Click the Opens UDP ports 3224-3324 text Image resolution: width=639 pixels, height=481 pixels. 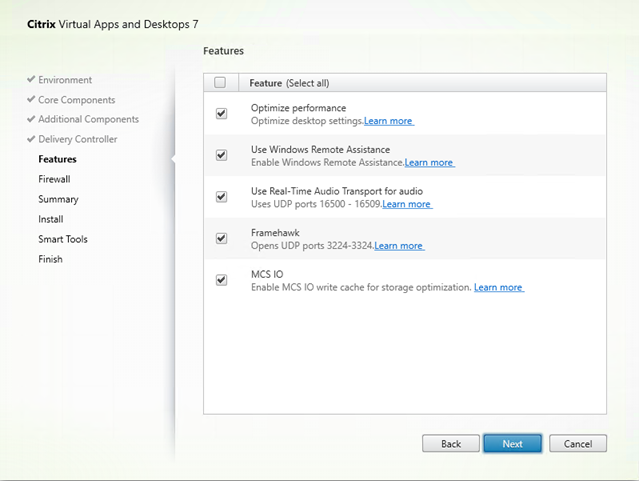click(x=312, y=246)
